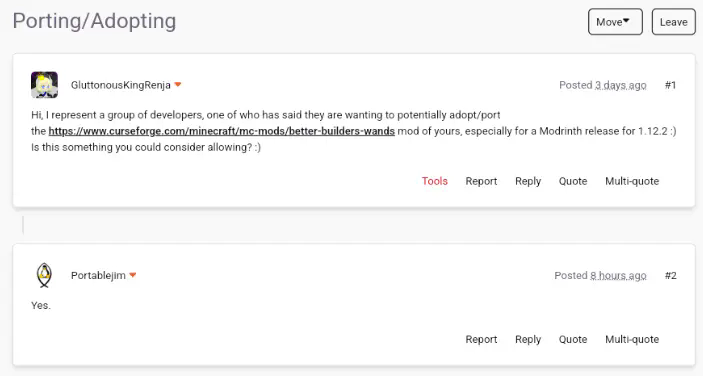This screenshot has width=703, height=376.
Task: Open Tools menu on first post
Action: (x=434, y=181)
